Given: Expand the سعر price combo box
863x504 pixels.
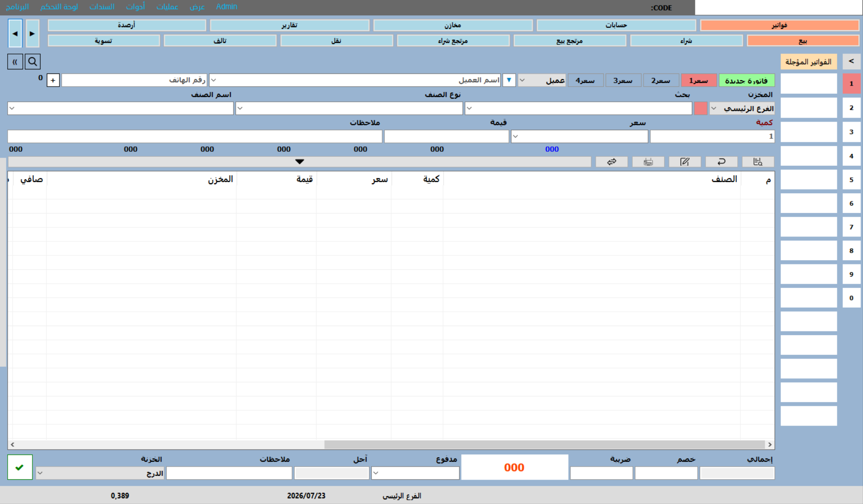Looking at the screenshot, I should [x=515, y=136].
